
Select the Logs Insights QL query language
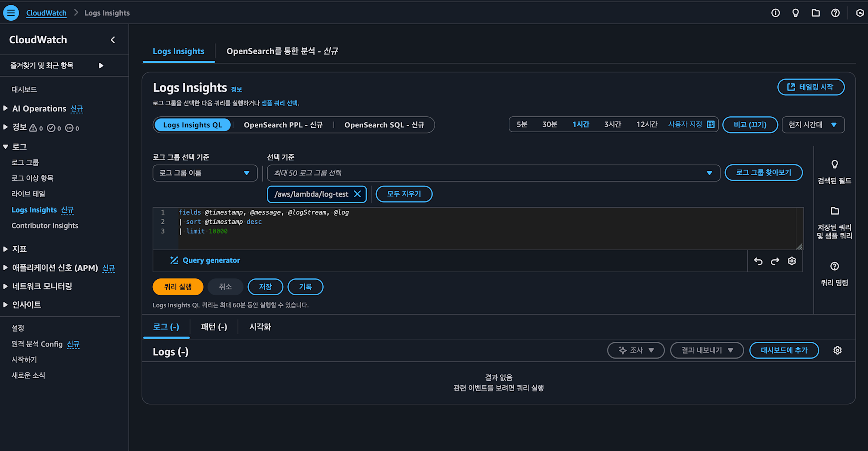[193, 125]
